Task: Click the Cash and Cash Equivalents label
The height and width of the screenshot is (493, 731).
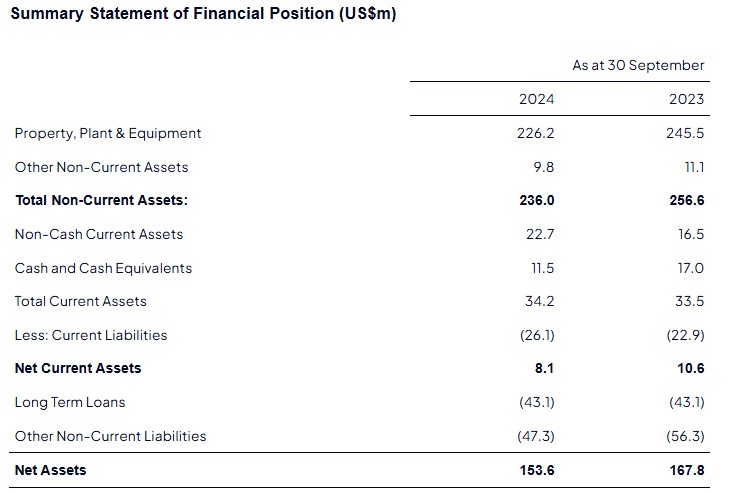Action: tap(103, 268)
